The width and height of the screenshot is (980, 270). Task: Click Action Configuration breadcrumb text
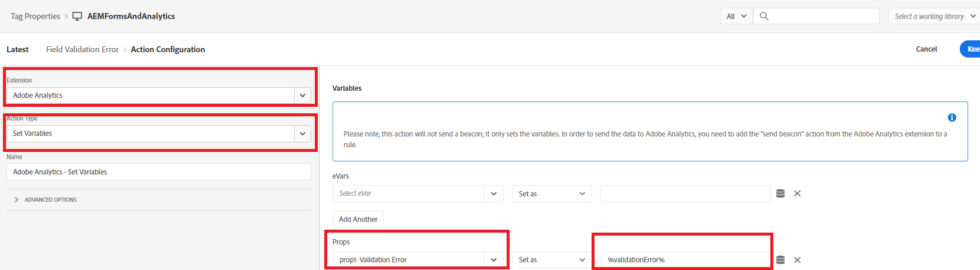168,49
